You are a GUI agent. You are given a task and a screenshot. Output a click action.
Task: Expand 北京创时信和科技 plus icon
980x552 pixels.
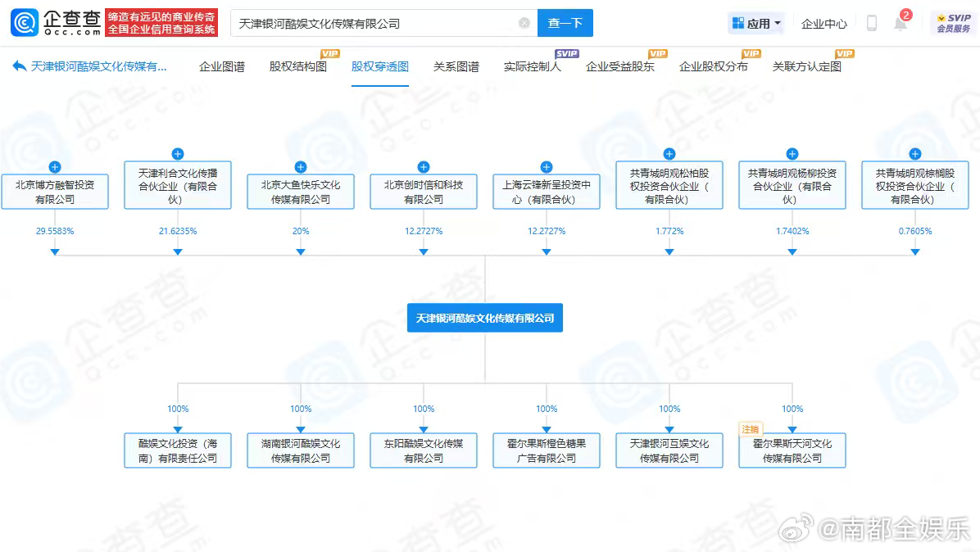[x=424, y=167]
